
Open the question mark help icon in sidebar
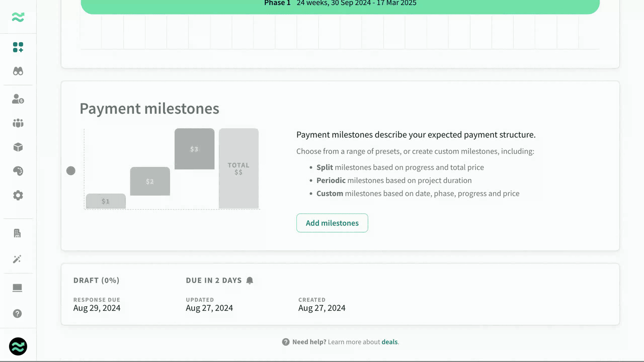(18, 314)
